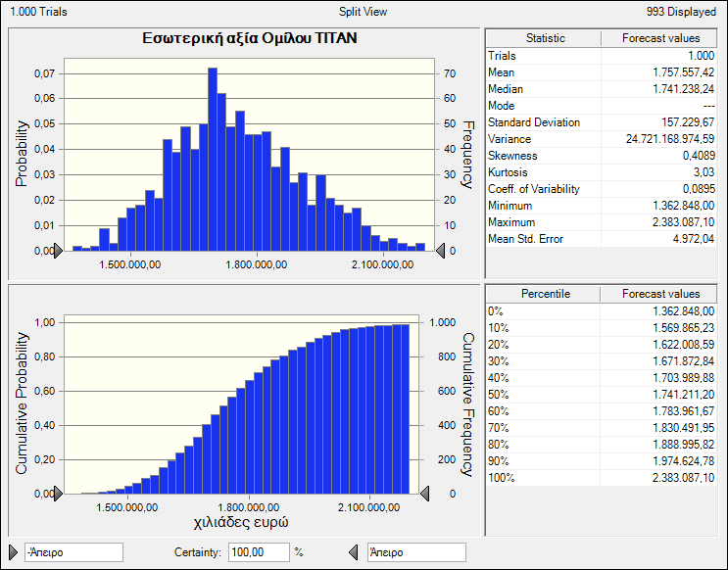The height and width of the screenshot is (570, 728).
Task: Select the 0% percentile row
Action: click(x=601, y=311)
